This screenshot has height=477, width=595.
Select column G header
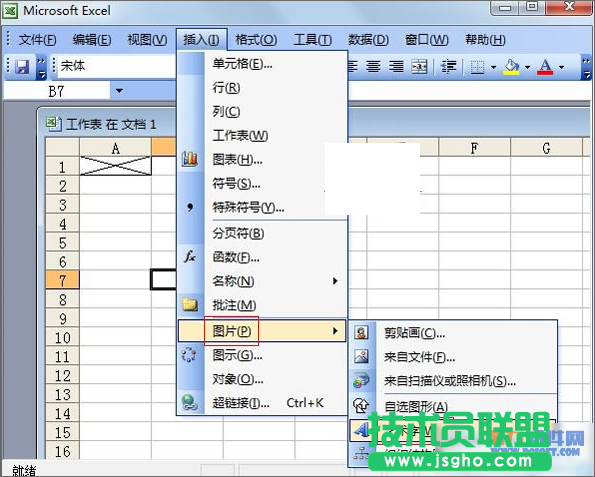point(546,147)
